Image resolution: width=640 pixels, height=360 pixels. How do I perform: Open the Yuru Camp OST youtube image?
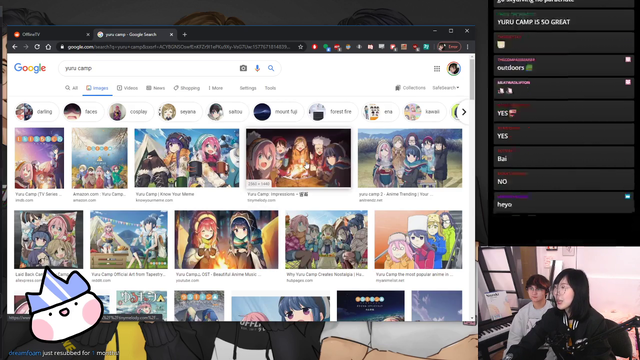coord(226,240)
